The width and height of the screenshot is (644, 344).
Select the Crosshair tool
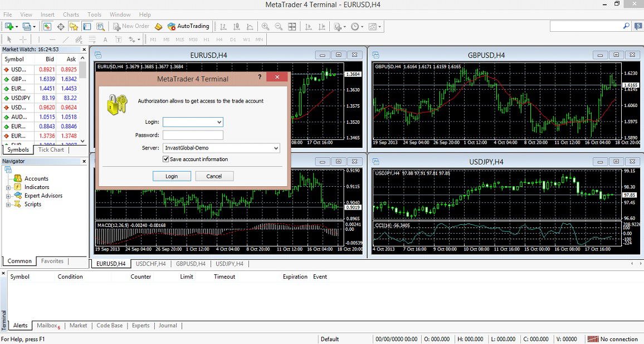(23, 40)
